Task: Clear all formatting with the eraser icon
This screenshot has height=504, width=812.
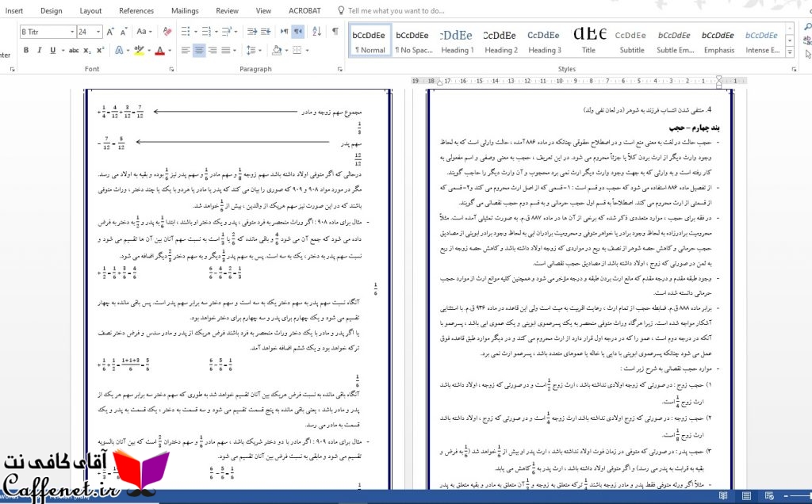Action: (167, 32)
